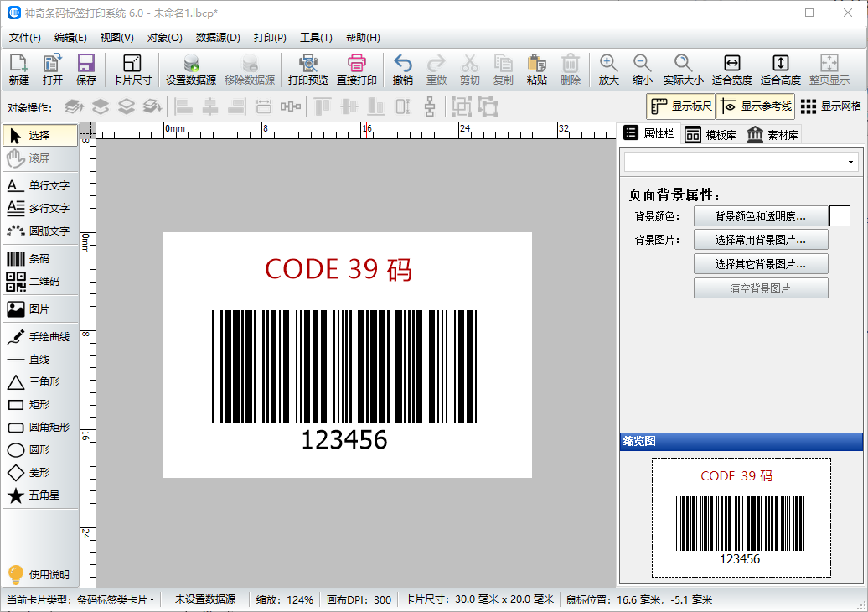Reset to 实际大小 actual size
The width and height of the screenshot is (868, 612).
pyautogui.click(x=683, y=70)
